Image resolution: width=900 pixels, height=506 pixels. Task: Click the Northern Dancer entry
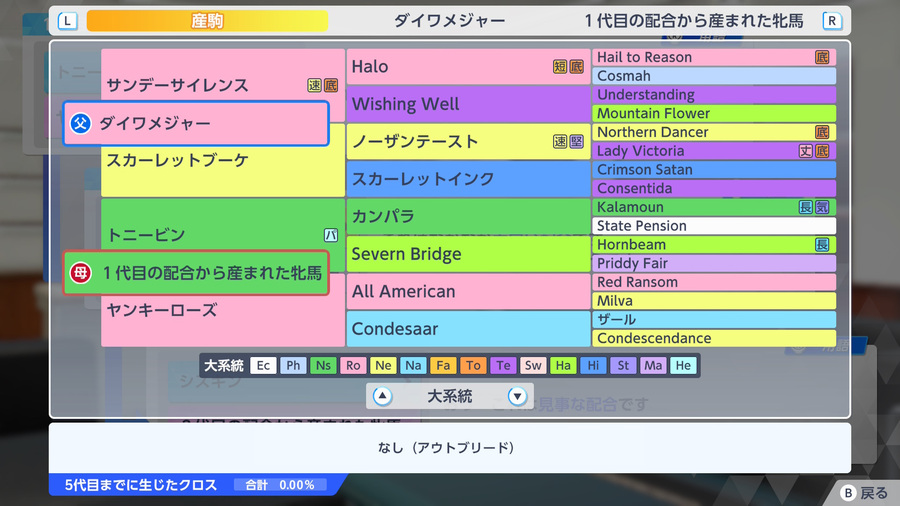714,132
